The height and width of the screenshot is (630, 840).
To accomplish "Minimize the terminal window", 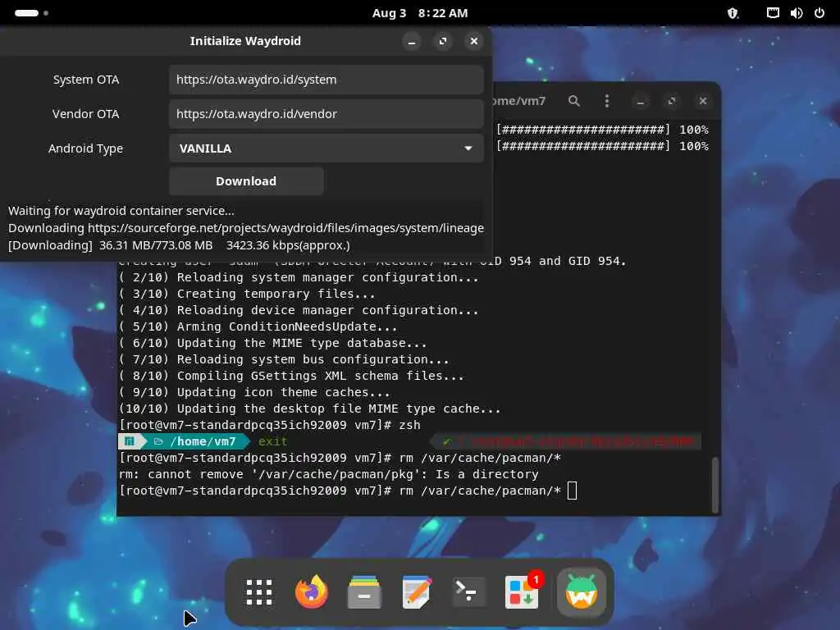I will point(640,101).
